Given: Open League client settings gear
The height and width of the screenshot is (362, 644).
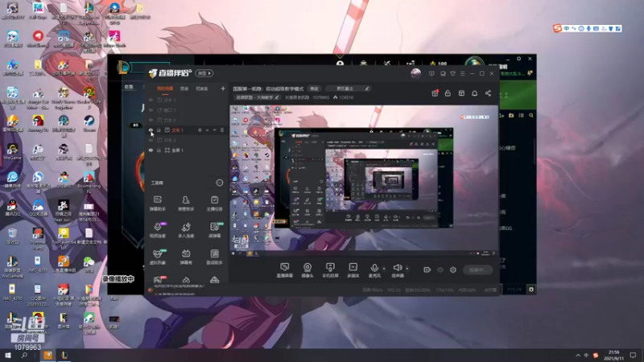Looking at the screenshot, I should click(x=518, y=59).
